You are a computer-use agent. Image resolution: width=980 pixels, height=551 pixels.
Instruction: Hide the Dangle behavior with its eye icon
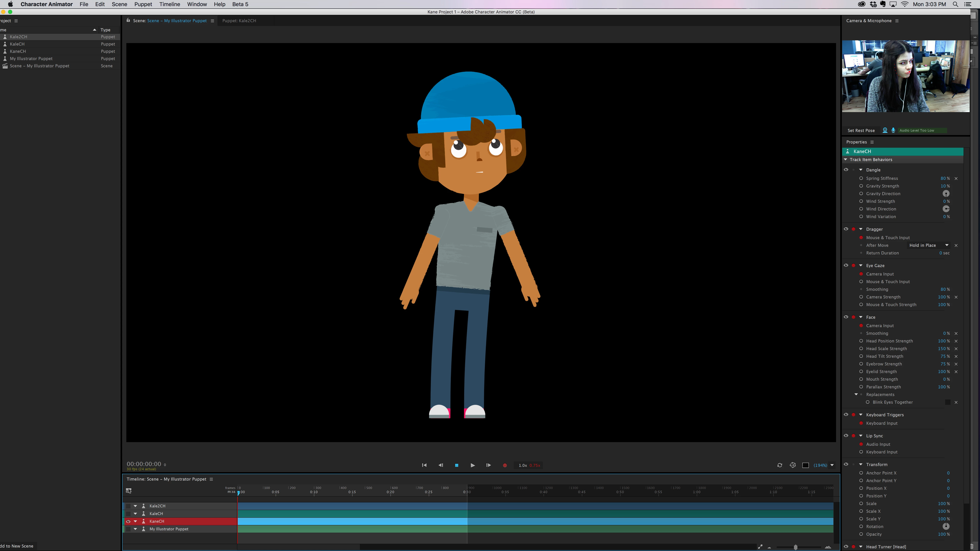point(846,170)
